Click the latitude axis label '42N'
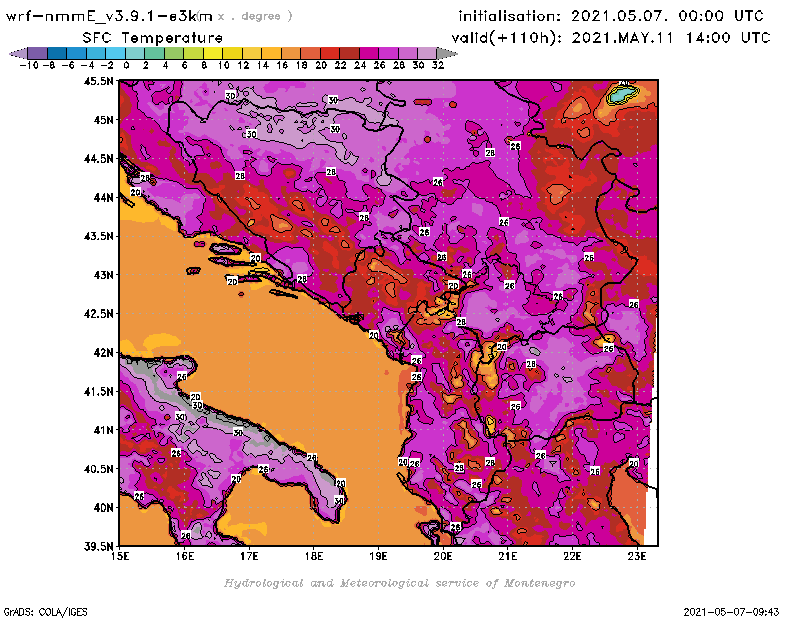The height and width of the screenshot is (618, 800). pyautogui.click(x=103, y=353)
